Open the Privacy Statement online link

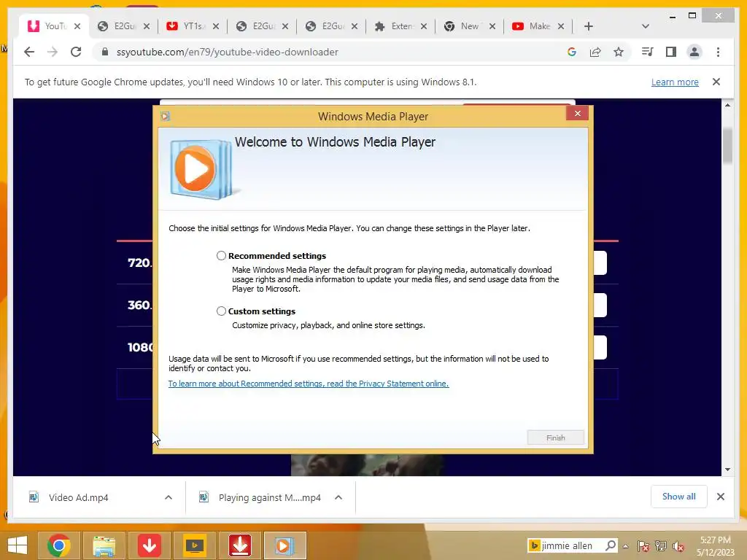309,384
